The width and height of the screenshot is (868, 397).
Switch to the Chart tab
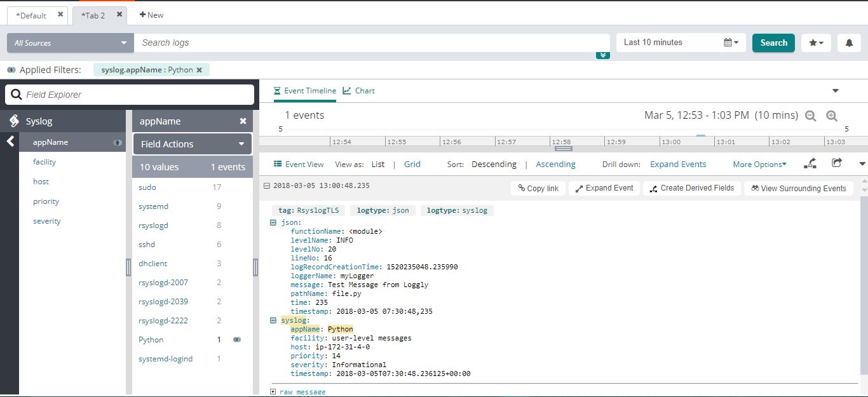click(359, 91)
